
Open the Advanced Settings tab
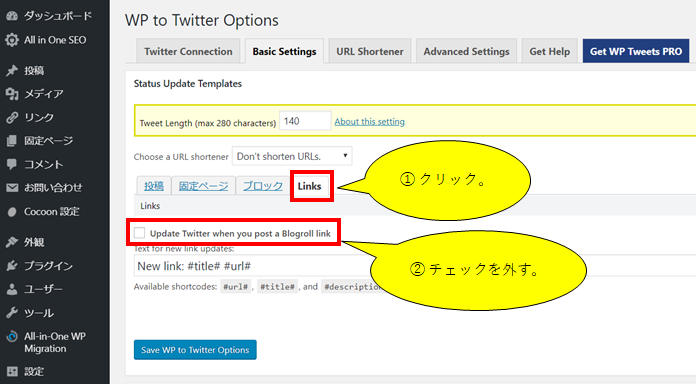(467, 51)
